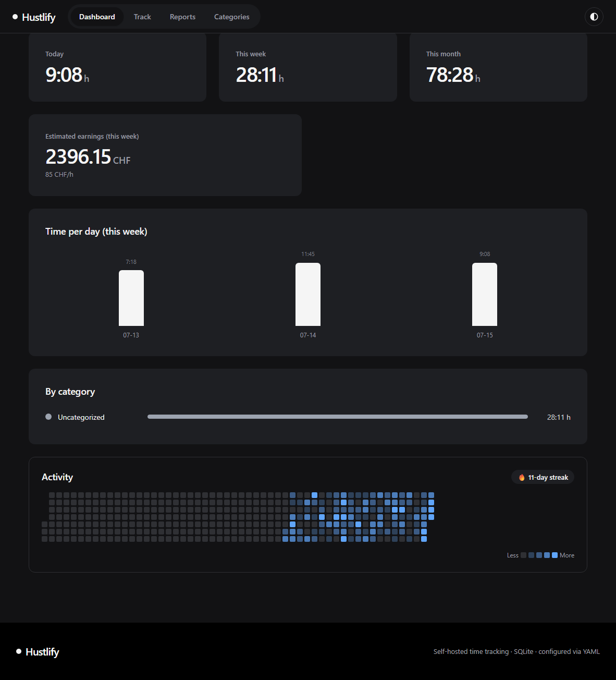Click the Uncategorized category dot
The image size is (616, 680).
pyautogui.click(x=48, y=417)
